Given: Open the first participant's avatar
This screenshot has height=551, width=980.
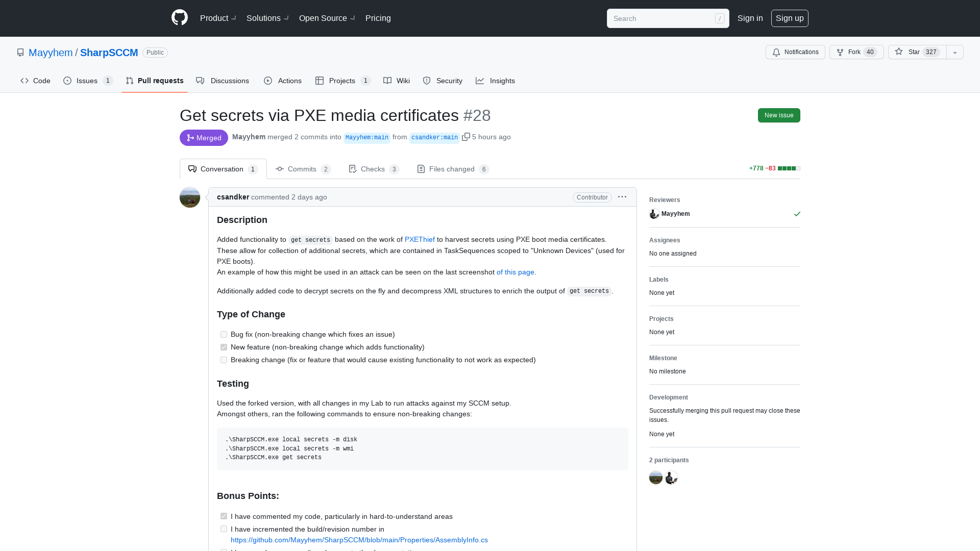Looking at the screenshot, I should click(656, 478).
